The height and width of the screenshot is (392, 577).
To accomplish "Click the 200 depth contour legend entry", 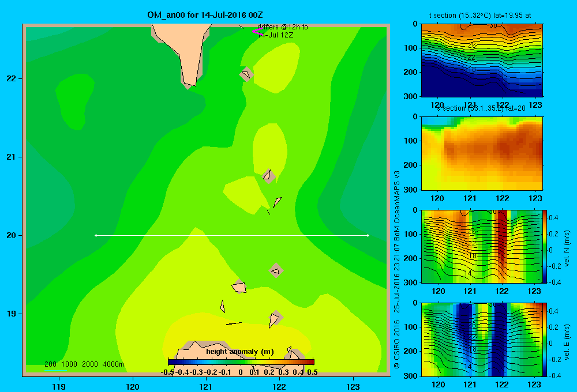I will coord(50,364).
